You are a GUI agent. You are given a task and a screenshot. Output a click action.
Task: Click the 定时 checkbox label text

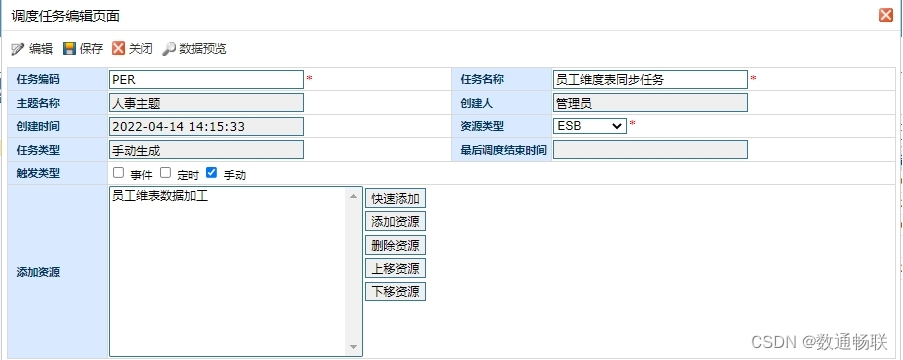pyautogui.click(x=188, y=175)
